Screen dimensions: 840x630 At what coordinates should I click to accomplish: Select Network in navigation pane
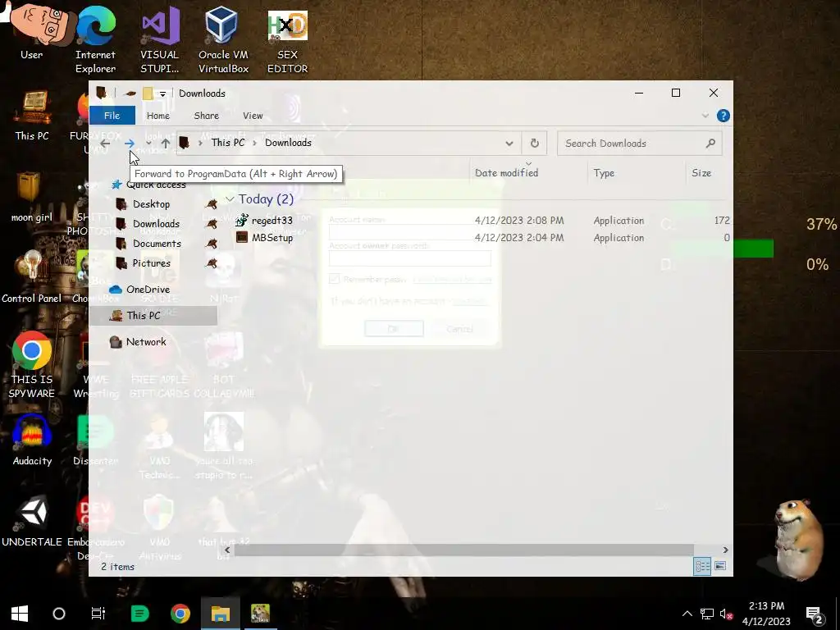(x=146, y=342)
